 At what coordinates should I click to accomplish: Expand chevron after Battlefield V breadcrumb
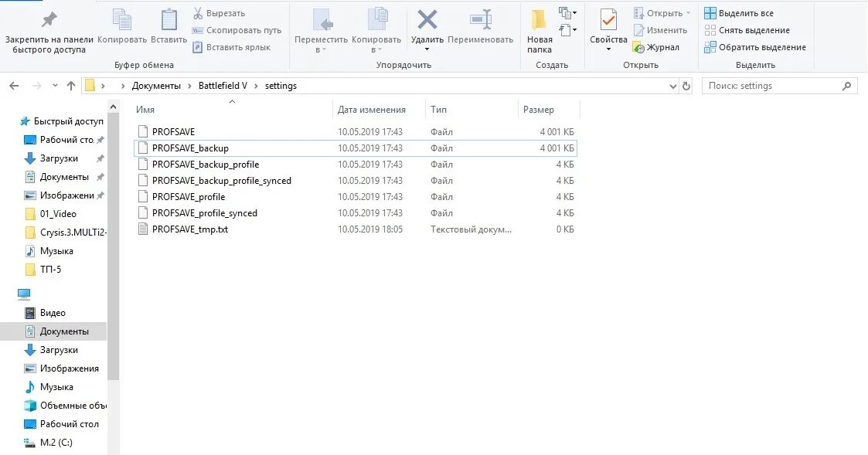pyautogui.click(x=256, y=86)
